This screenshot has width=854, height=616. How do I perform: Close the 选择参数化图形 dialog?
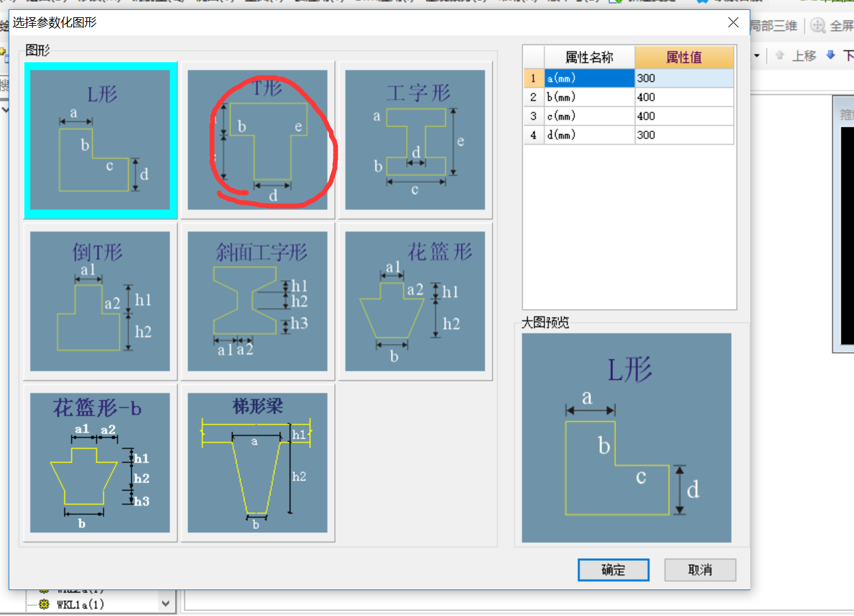pos(733,23)
